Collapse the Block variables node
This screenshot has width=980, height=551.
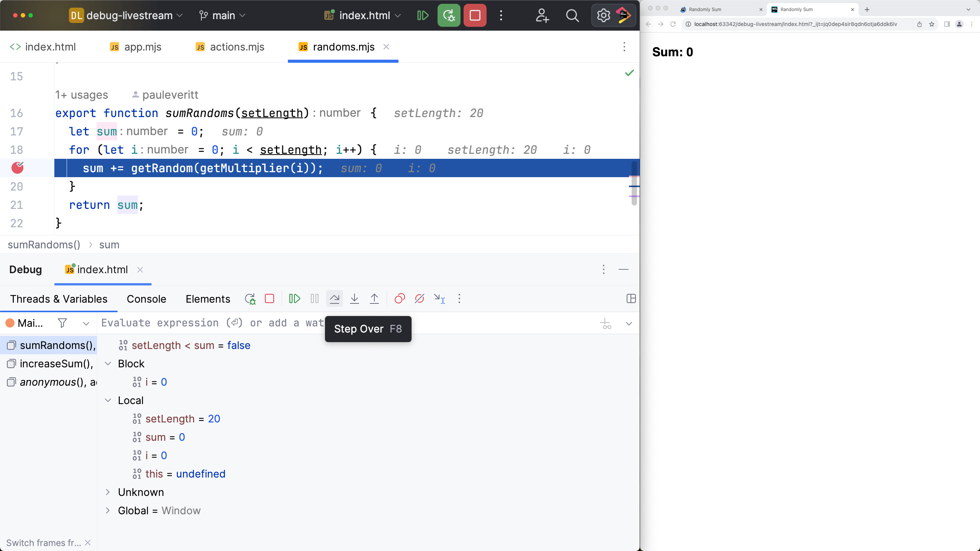108,364
